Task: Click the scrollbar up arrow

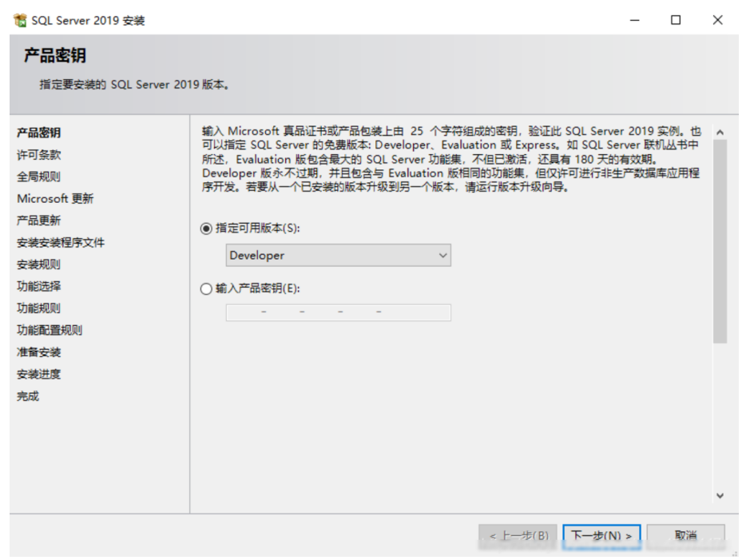Action: click(720, 133)
